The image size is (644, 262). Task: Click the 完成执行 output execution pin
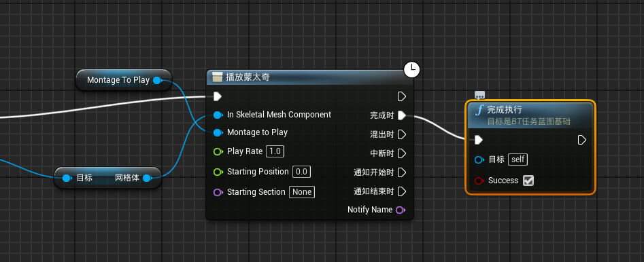coord(581,141)
